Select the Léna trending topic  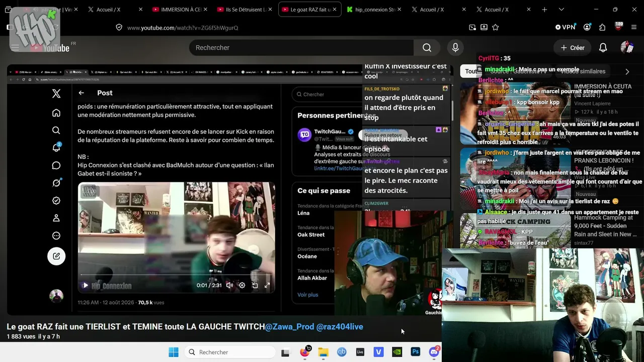303,213
